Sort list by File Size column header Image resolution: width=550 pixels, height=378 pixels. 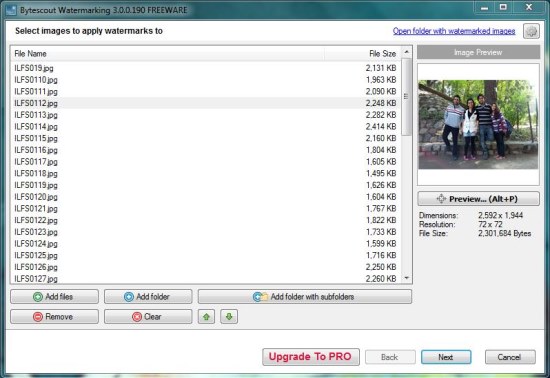[x=363, y=54]
